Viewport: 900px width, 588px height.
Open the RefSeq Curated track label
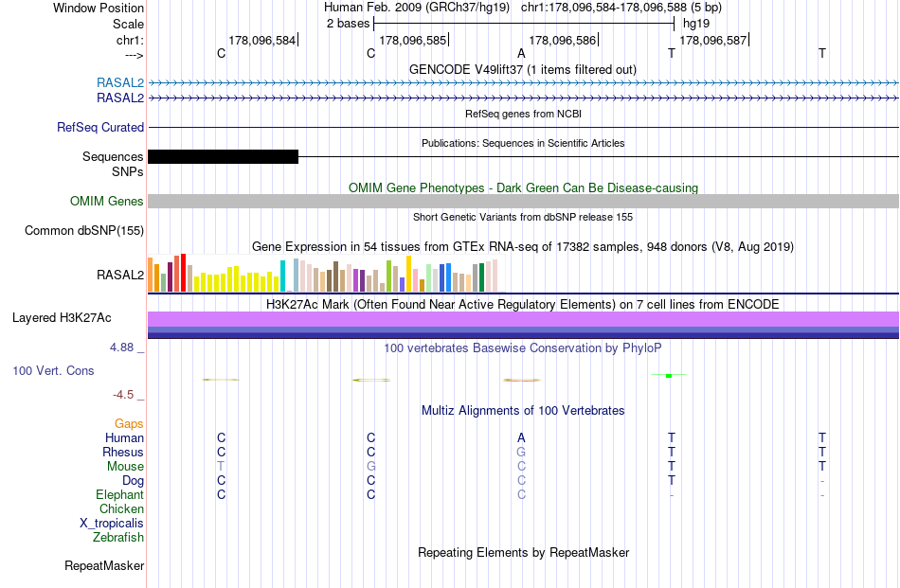coord(99,127)
